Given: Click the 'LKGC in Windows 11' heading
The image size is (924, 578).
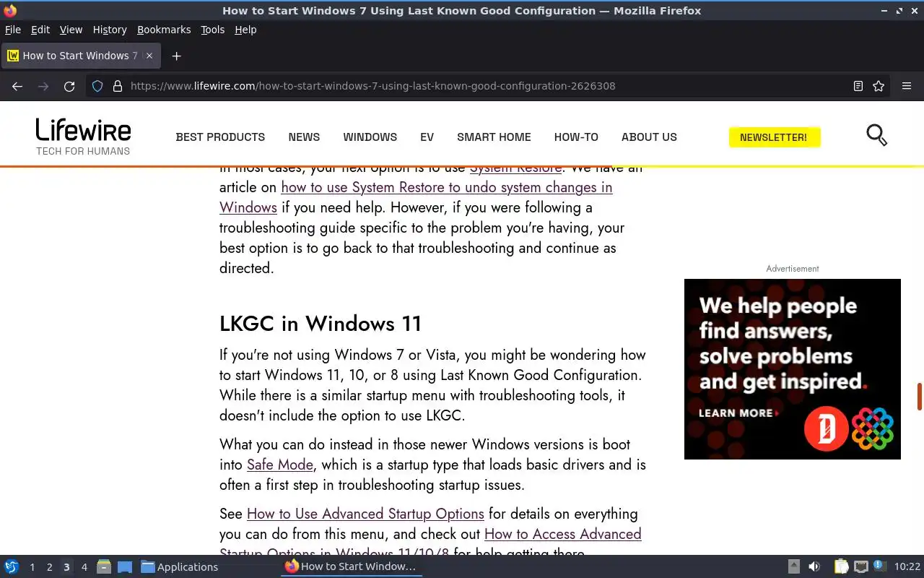Looking at the screenshot, I should pos(321,323).
